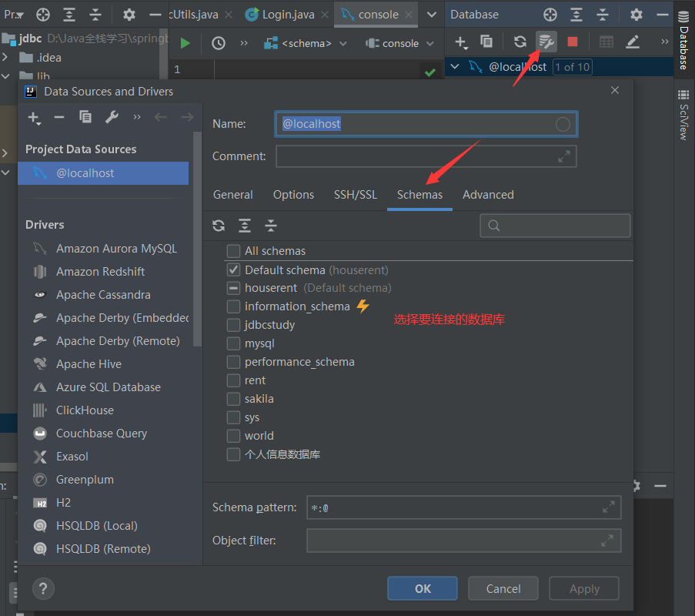Stop/disconnect with red square button
The width and height of the screenshot is (695, 616).
572,42
